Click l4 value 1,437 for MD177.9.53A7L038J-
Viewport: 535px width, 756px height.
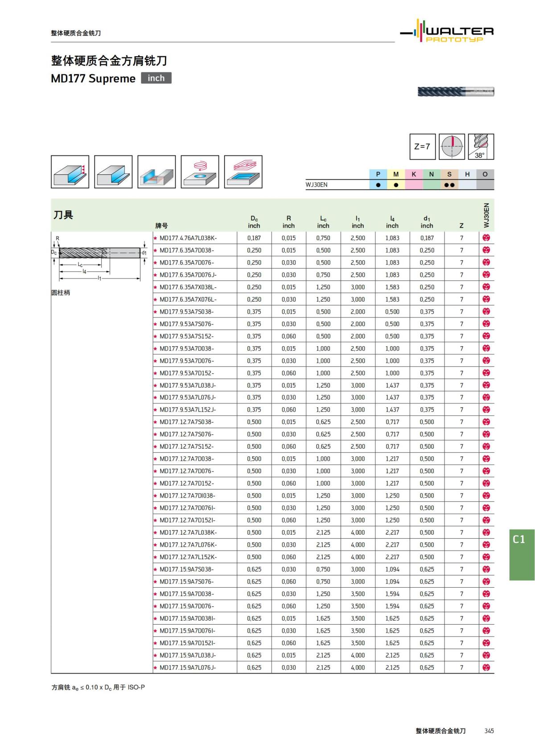pyautogui.click(x=392, y=385)
